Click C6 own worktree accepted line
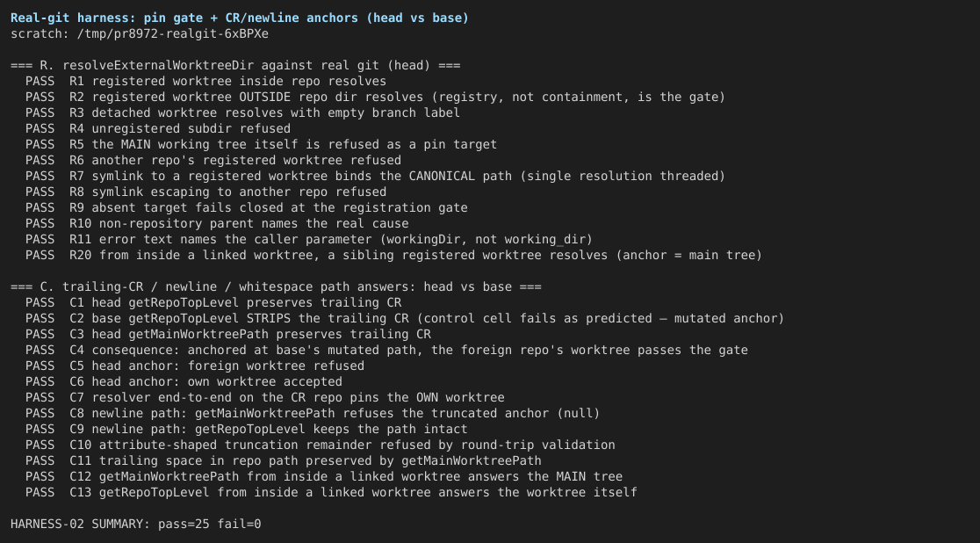This screenshot has height=543, width=980. coord(184,381)
